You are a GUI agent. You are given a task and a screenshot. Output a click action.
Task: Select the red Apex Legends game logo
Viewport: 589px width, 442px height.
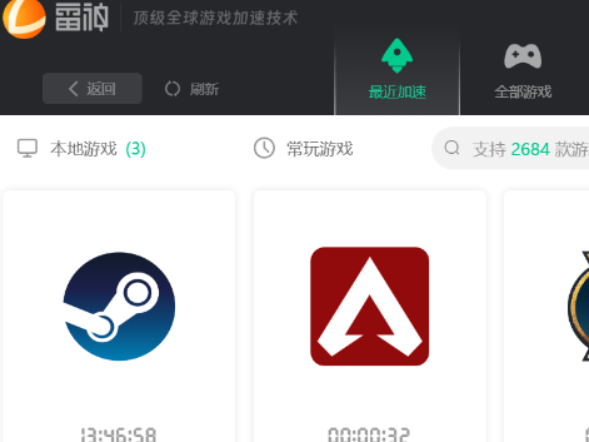(370, 306)
